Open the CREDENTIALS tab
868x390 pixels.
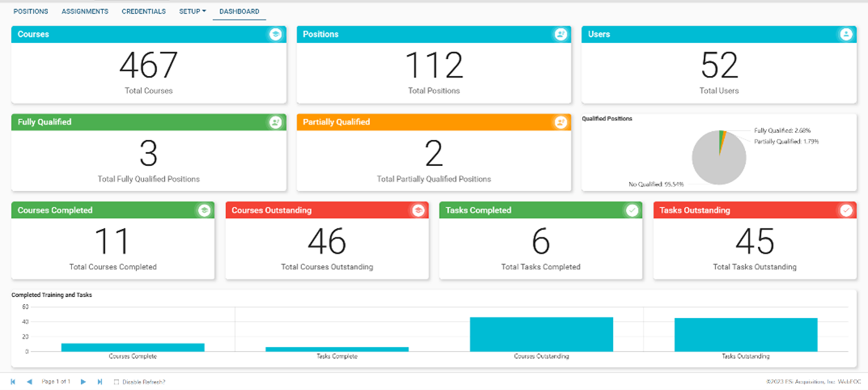(x=143, y=11)
